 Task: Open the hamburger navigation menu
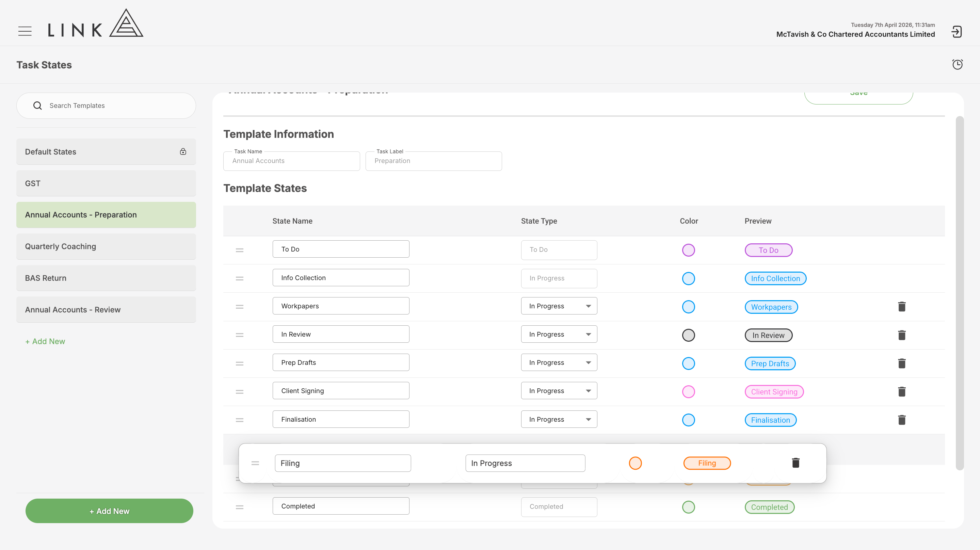click(25, 31)
